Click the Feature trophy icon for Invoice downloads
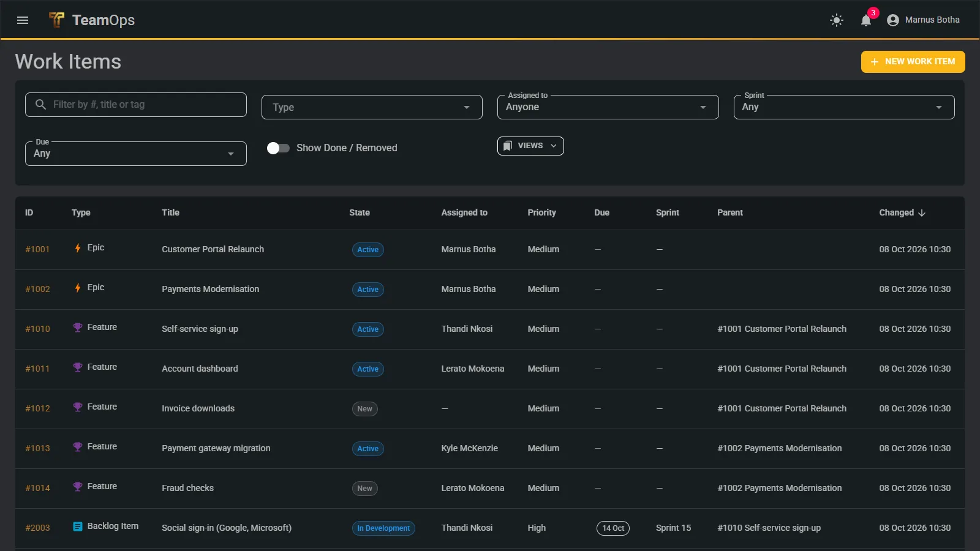Viewport: 980px width, 551px height. pos(78,407)
